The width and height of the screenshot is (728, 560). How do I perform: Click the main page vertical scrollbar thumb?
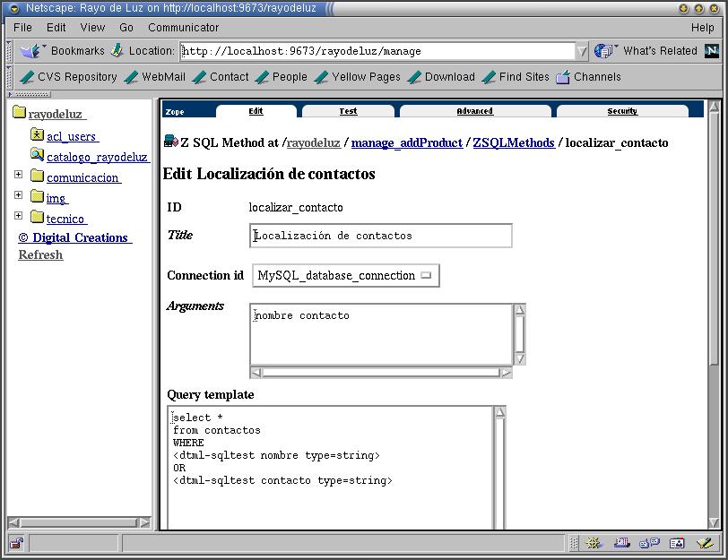click(x=714, y=239)
